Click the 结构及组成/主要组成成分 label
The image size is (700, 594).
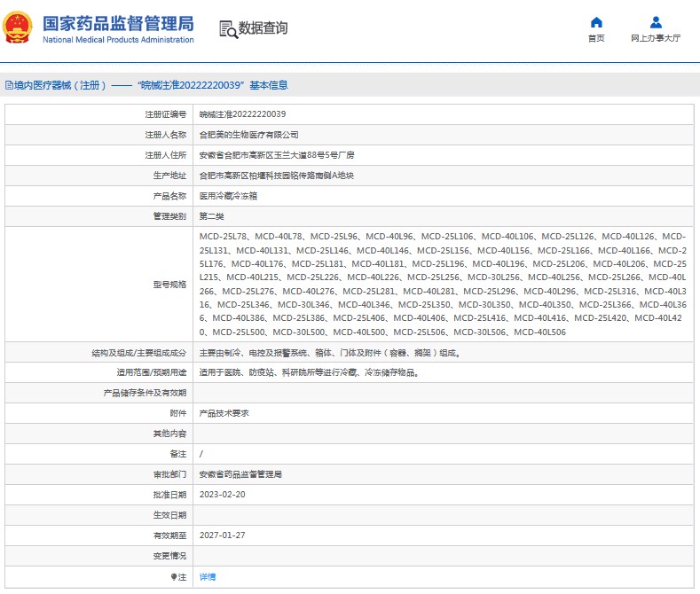tap(138, 353)
